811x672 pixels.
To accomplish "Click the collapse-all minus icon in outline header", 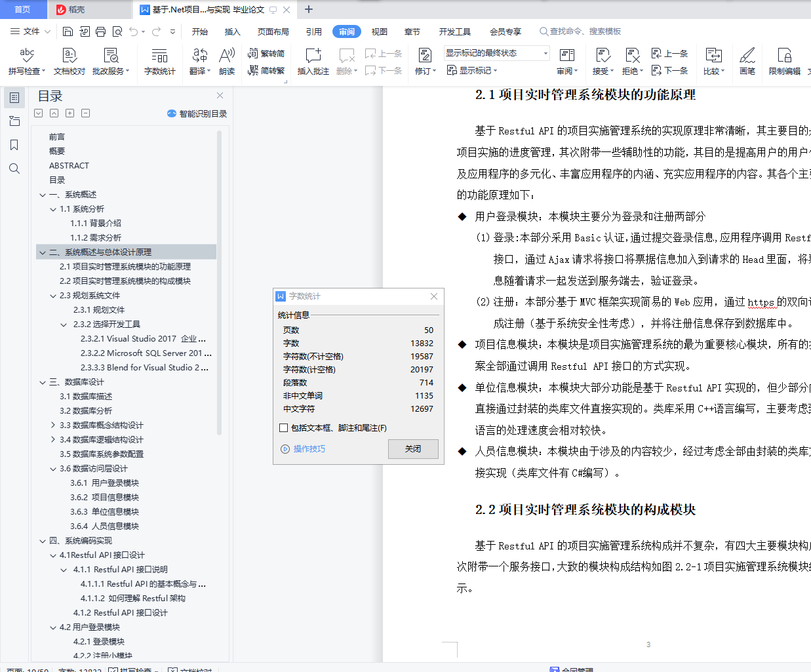I will click(x=85, y=113).
